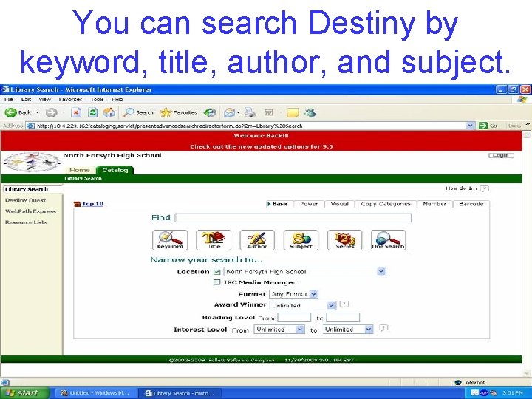Open browsing History icon
This screenshot has height=399, width=532.
[210, 112]
